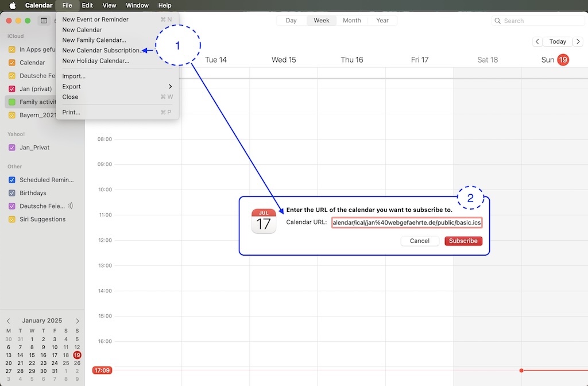Toggle the Deutsche Feie... subscribed calendar checkbox
Screen dimensions: 588x386
coord(12,206)
